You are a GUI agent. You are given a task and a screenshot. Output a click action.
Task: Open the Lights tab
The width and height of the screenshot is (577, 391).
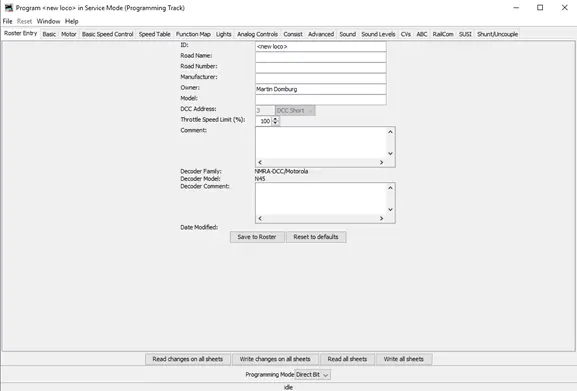coord(223,34)
